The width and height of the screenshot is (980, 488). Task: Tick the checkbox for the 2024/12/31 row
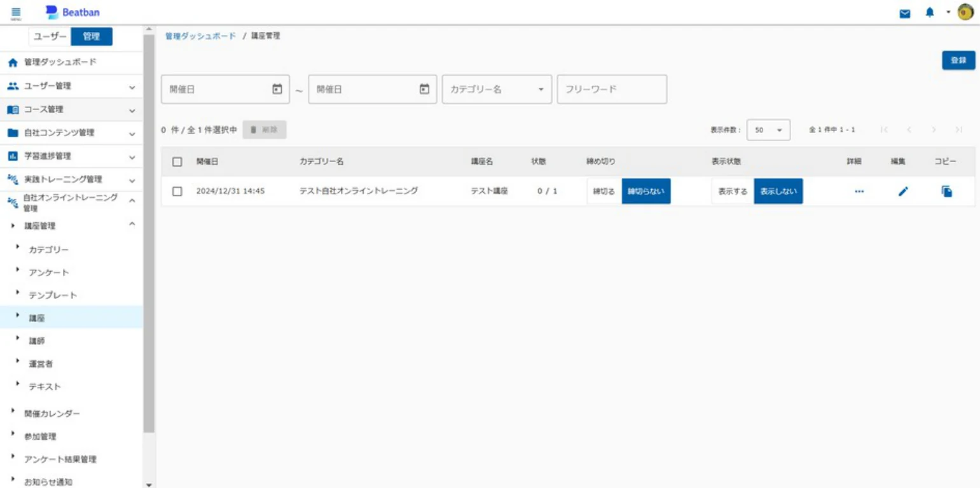click(x=178, y=192)
